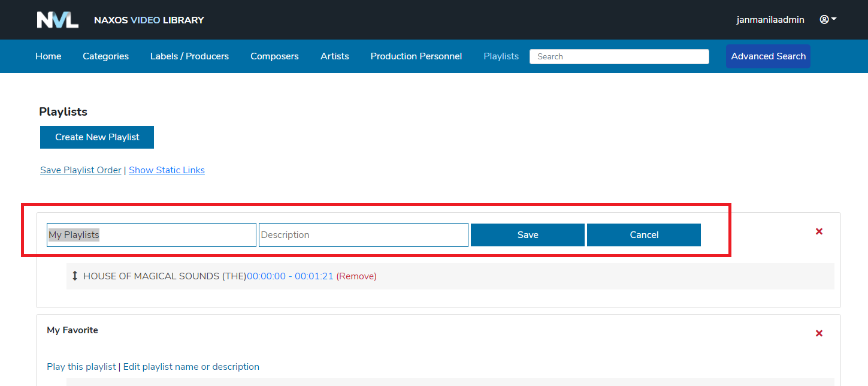Click Create New Playlist button

tap(97, 137)
